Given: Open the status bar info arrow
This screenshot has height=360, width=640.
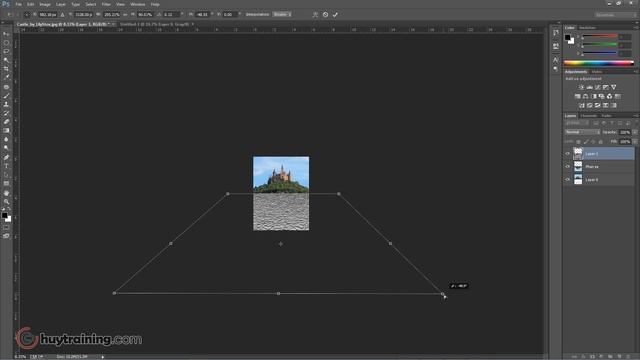Looking at the screenshot, I should (x=103, y=357).
